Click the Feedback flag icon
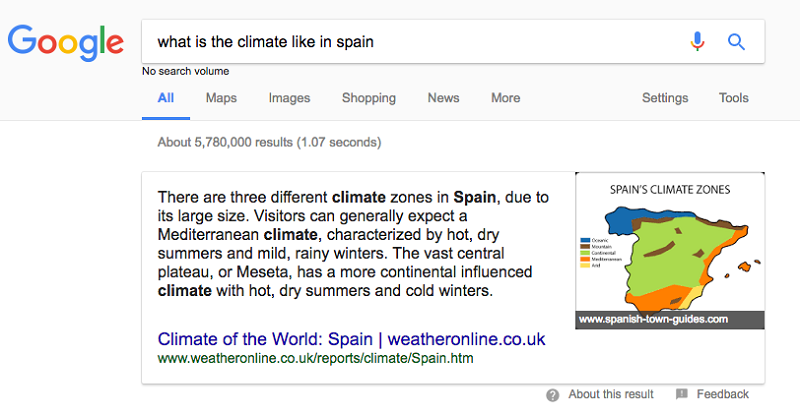 point(682,394)
